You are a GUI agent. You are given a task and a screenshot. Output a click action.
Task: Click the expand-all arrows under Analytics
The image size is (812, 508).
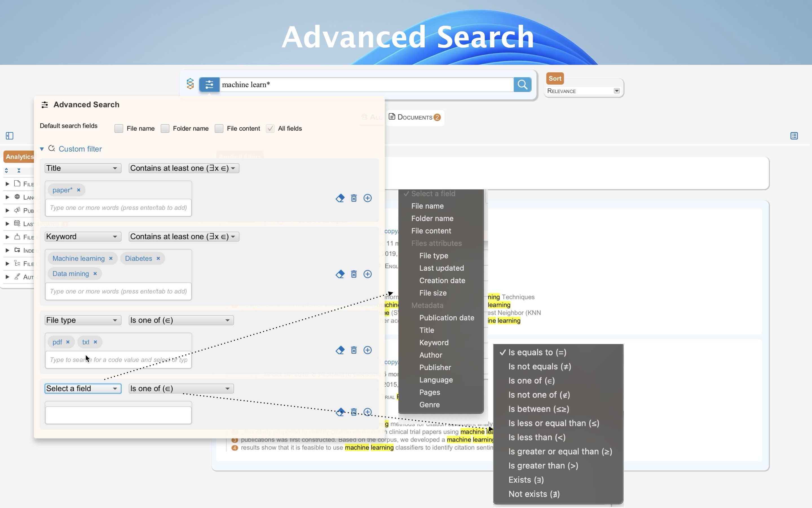click(6, 171)
